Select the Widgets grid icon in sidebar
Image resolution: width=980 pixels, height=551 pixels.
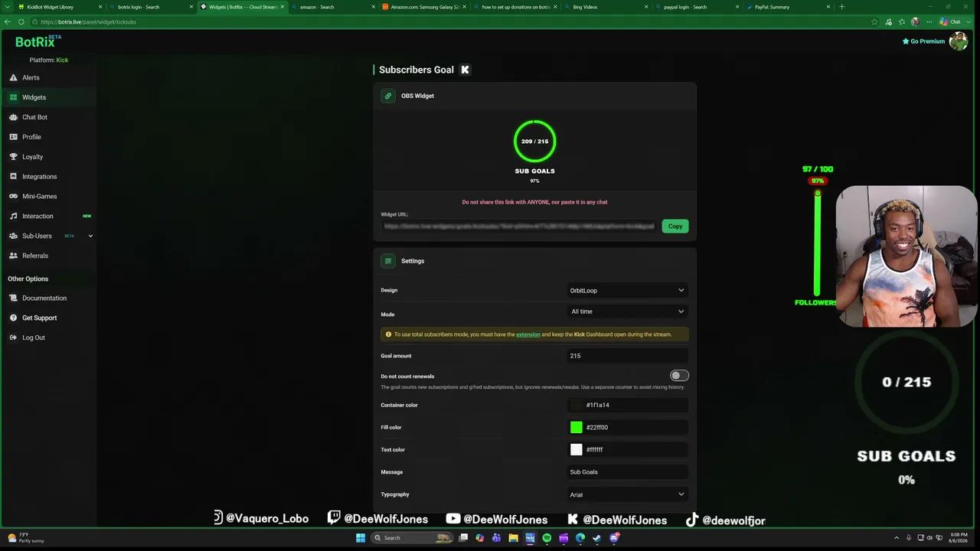pyautogui.click(x=13, y=97)
